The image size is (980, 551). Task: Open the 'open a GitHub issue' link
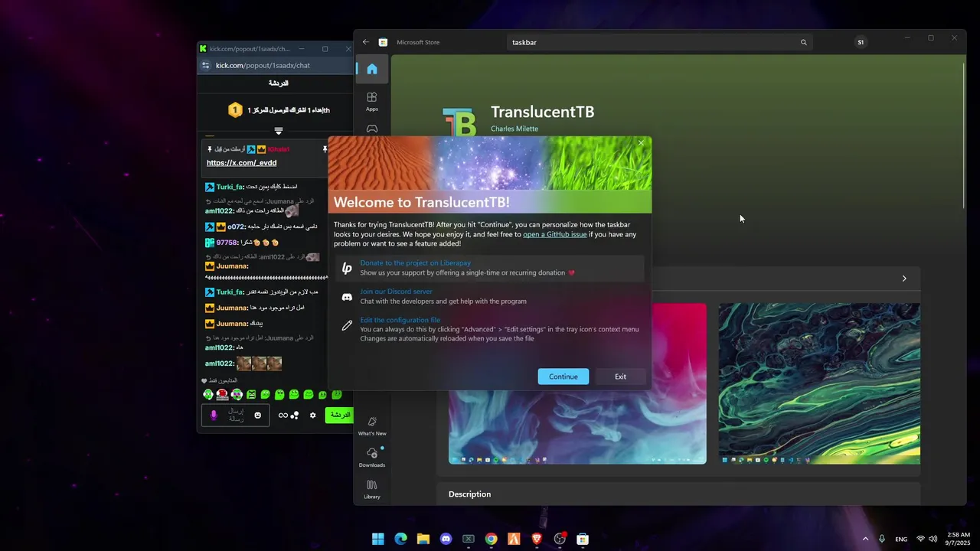tap(555, 234)
